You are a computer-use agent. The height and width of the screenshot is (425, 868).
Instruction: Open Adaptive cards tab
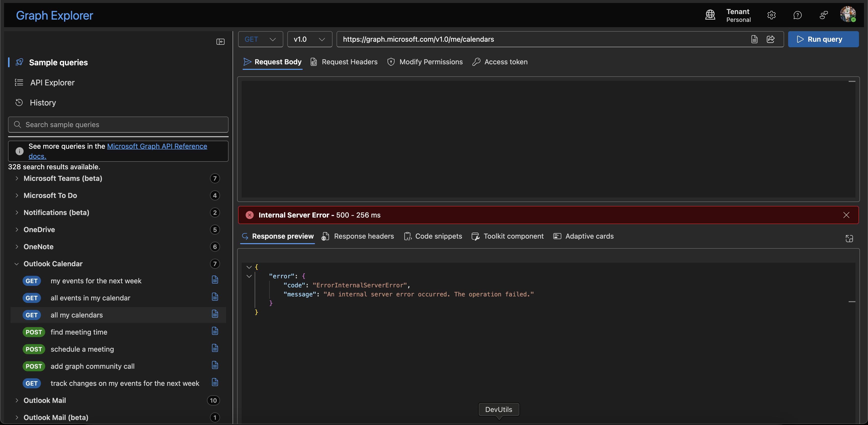584,236
